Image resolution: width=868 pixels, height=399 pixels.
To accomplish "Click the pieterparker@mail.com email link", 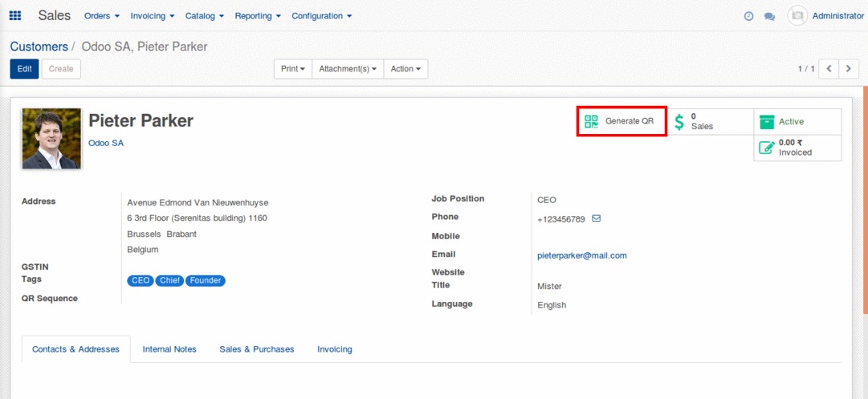I will click(582, 255).
